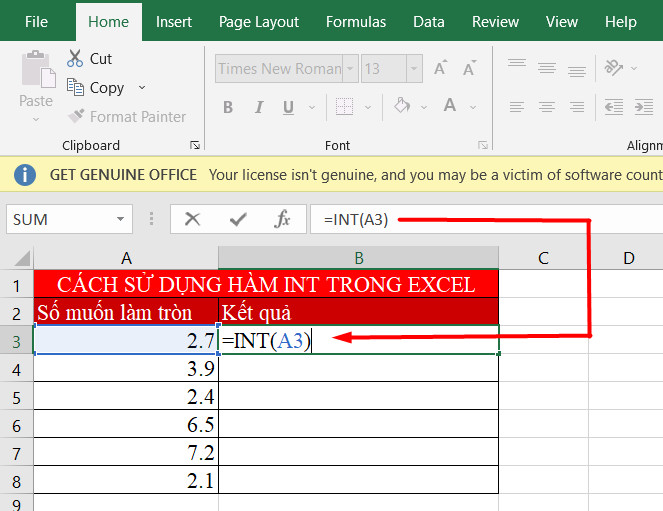Switch to the Insert tab
663x511 pixels.
174,22
